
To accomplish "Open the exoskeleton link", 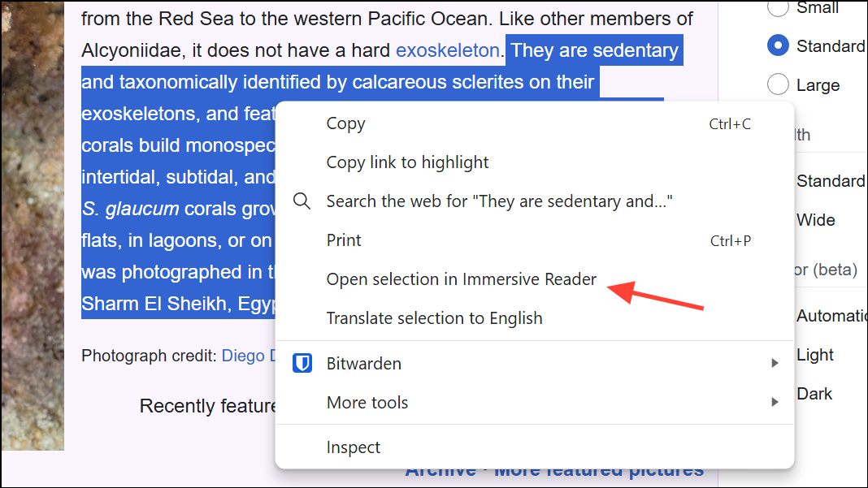I will [447, 50].
